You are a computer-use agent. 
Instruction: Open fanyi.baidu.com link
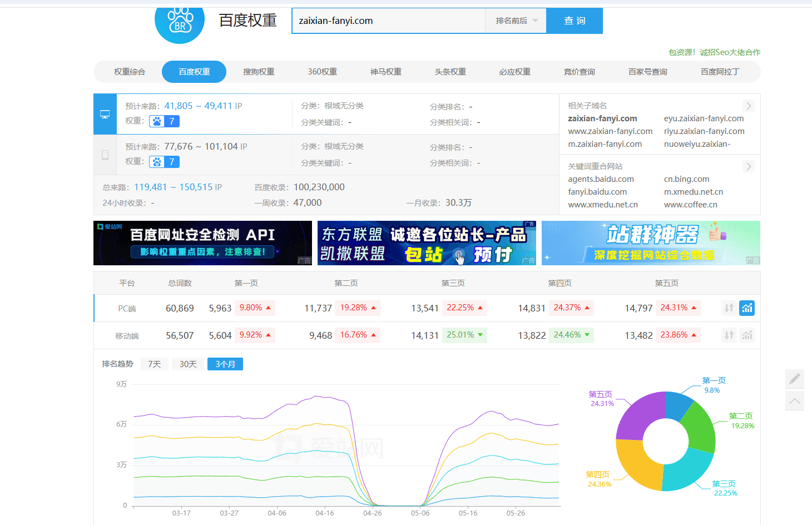597,192
